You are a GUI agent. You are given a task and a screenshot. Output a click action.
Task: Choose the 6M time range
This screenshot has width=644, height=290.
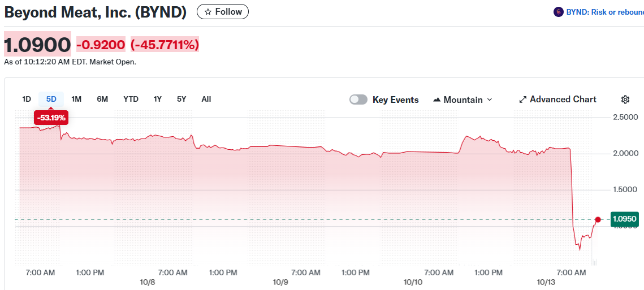[102, 99]
